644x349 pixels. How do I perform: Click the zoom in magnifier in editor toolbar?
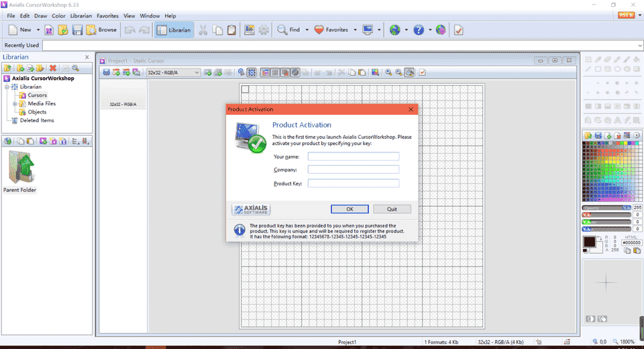388,72
